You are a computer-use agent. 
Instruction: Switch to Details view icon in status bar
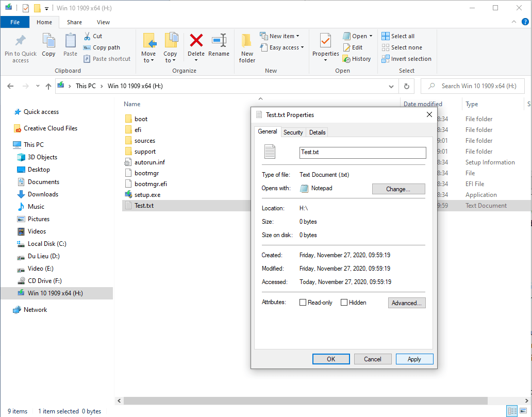pyautogui.click(x=512, y=411)
